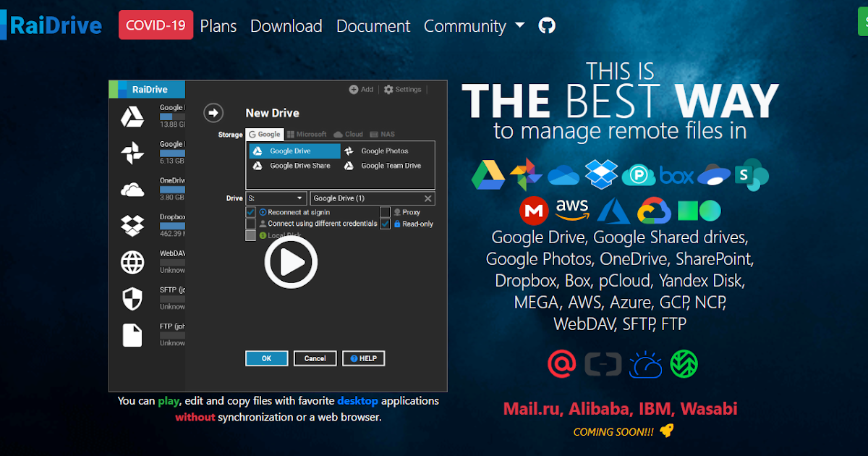Click the box logo in the service row
The height and width of the screenshot is (456, 868).
click(x=676, y=175)
